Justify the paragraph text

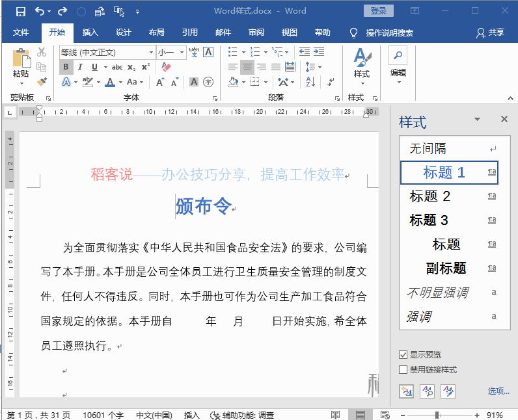[276, 67]
